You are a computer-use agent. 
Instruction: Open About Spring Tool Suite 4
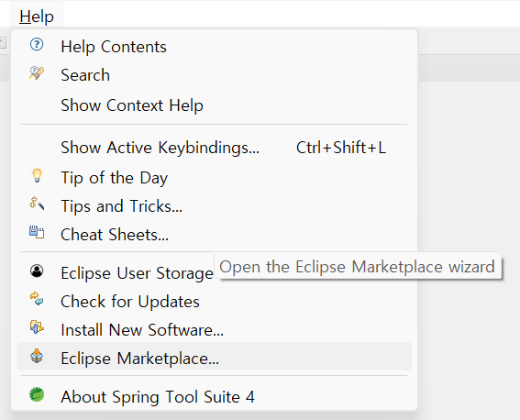215,397
